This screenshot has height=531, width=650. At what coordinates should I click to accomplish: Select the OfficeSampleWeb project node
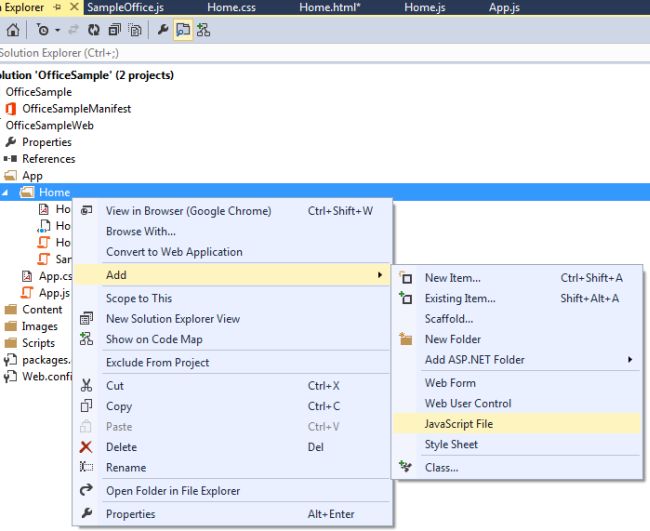[x=49, y=125]
